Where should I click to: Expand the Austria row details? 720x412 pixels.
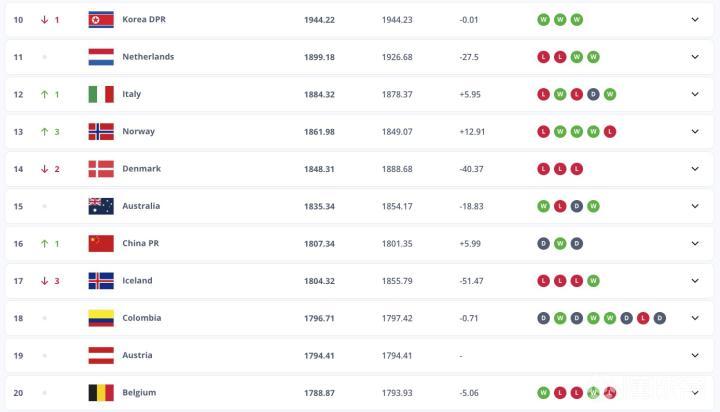click(x=695, y=355)
